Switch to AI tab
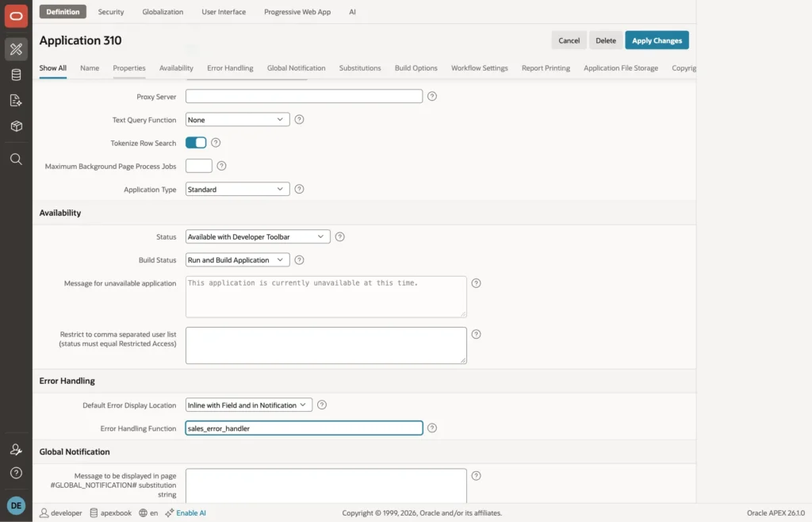The width and height of the screenshot is (812, 522). click(352, 11)
